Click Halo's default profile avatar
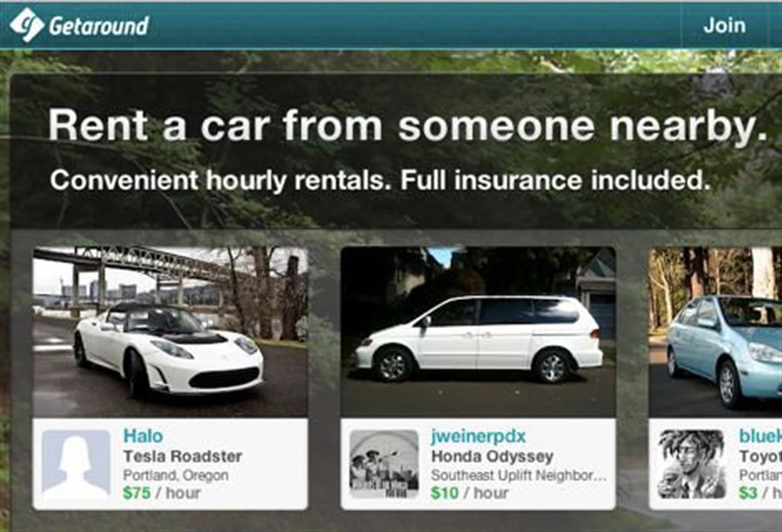The width and height of the screenshot is (782, 532). point(76,464)
